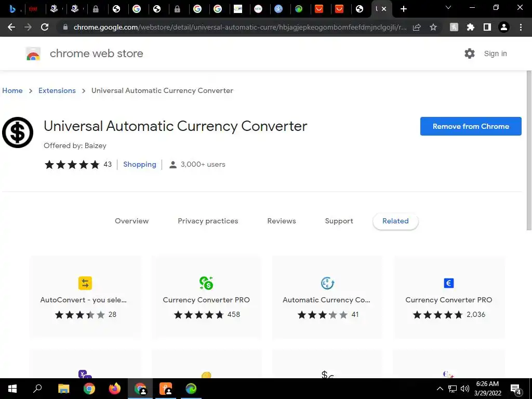Click the browser Back arrow
The width and height of the screenshot is (532, 399).
pos(11,27)
